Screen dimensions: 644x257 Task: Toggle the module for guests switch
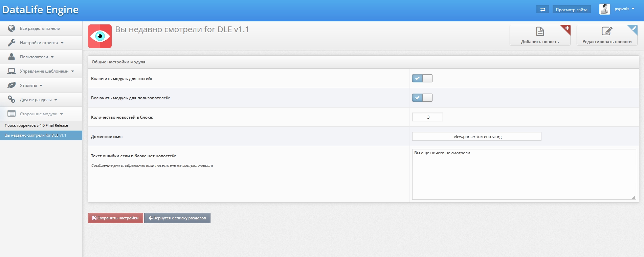(x=422, y=78)
